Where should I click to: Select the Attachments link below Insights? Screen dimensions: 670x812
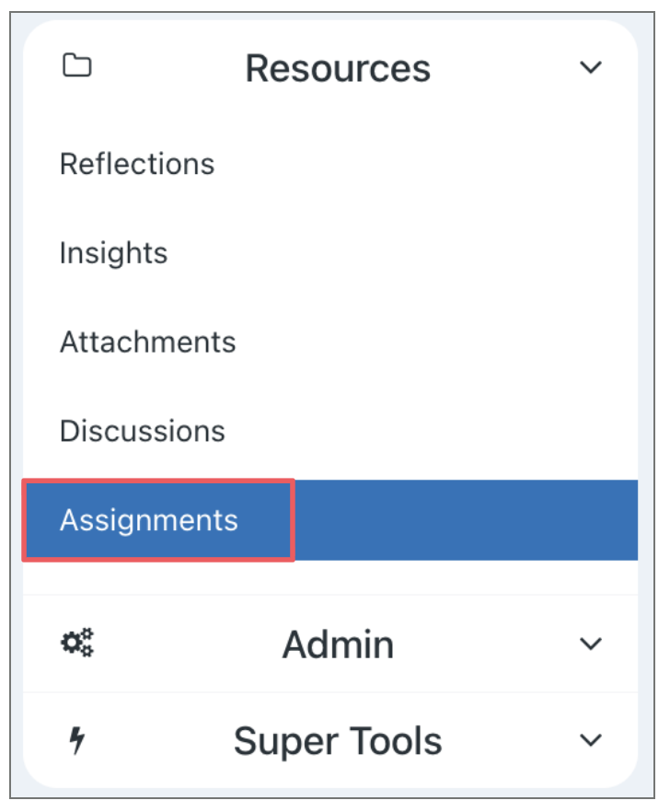148,342
